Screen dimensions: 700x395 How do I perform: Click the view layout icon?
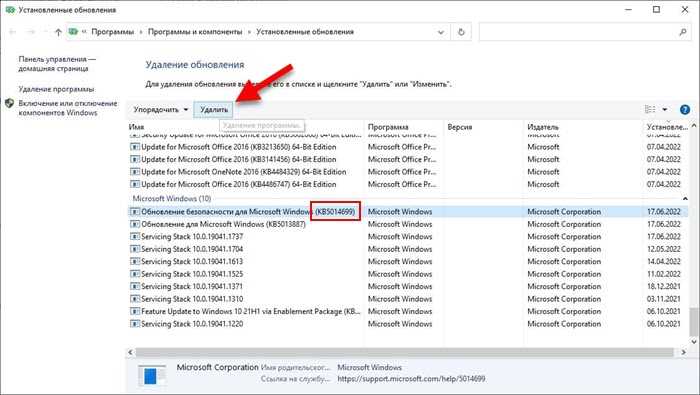click(x=650, y=109)
